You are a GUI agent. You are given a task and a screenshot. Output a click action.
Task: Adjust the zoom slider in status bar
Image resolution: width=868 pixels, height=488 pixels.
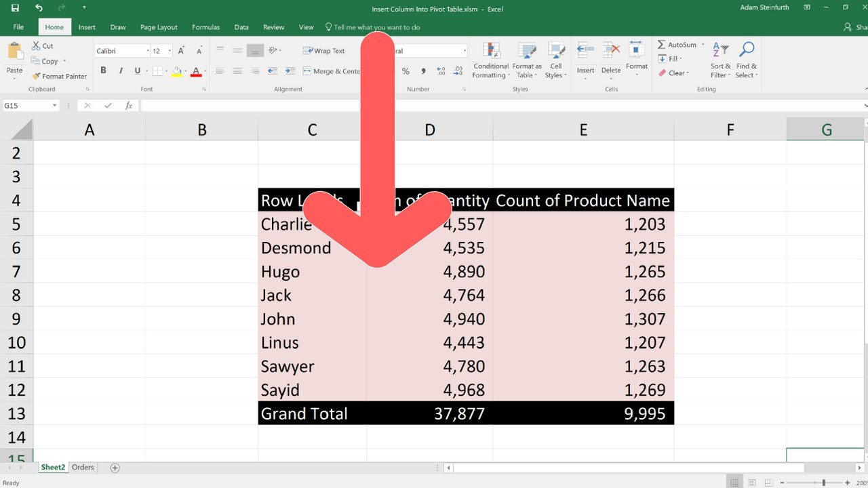pyautogui.click(x=823, y=483)
